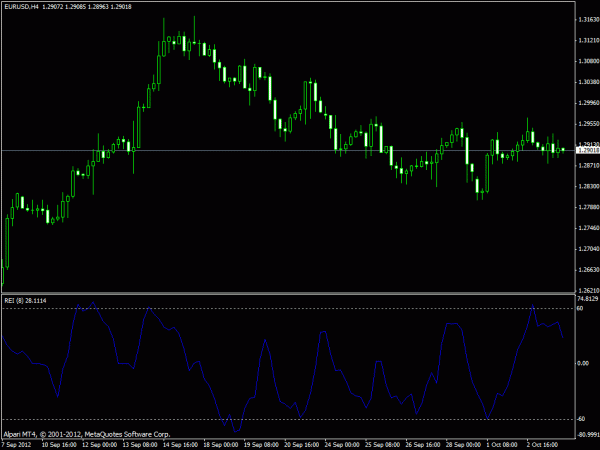Click the 18 Sep 00:00 time label

pyautogui.click(x=221, y=445)
